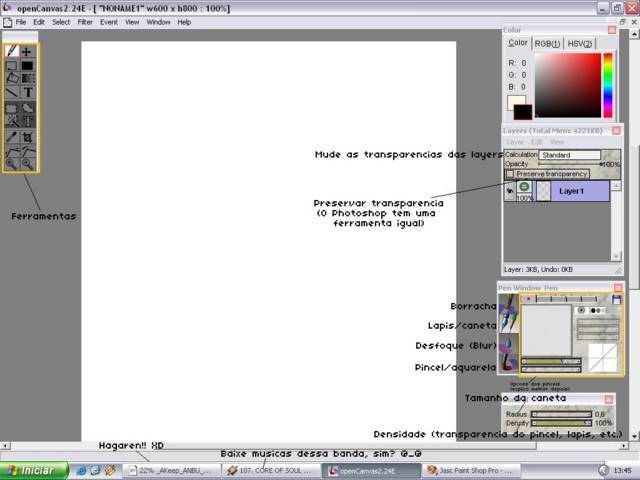The width and height of the screenshot is (640, 480).
Task: Select the gradient pattern fill tool
Action: [x=27, y=78]
